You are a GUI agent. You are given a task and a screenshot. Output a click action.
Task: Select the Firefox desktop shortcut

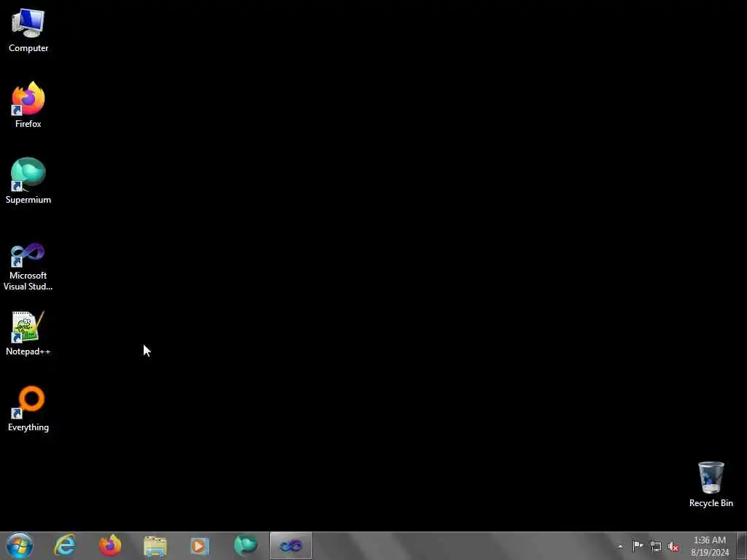pos(28,105)
